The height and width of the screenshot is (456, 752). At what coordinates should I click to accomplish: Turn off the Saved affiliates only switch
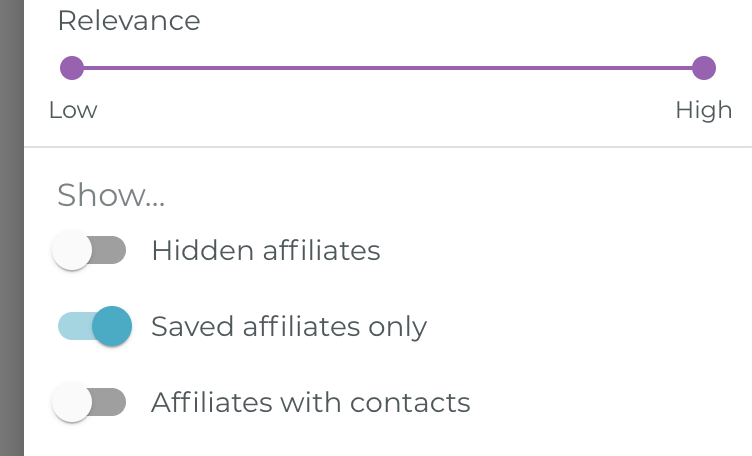click(95, 326)
